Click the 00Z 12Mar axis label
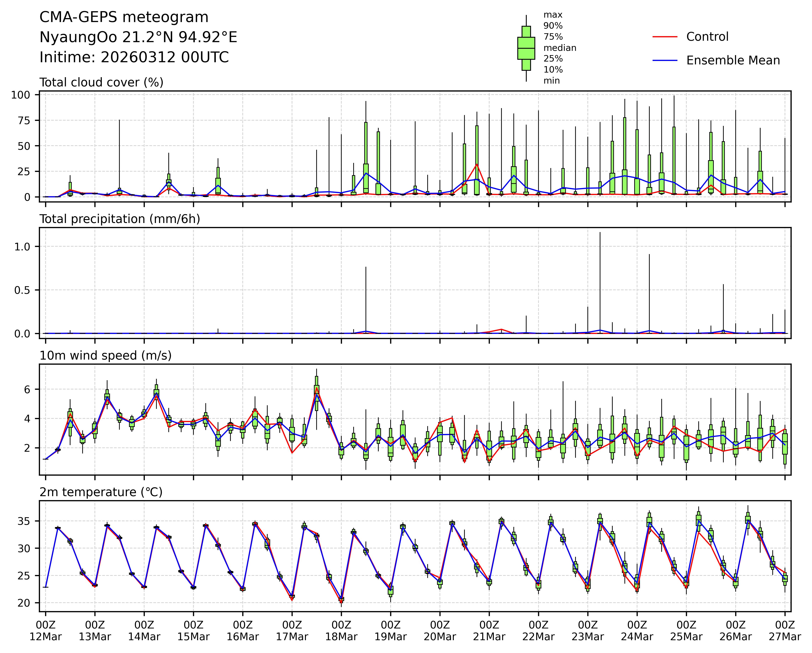The image size is (812, 653). (46, 631)
